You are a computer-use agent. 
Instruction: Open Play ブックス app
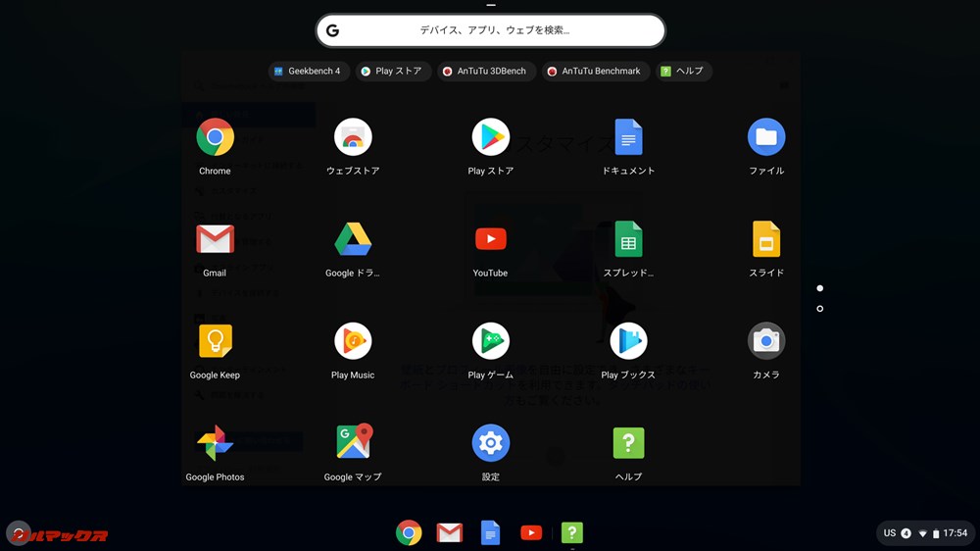coord(629,341)
